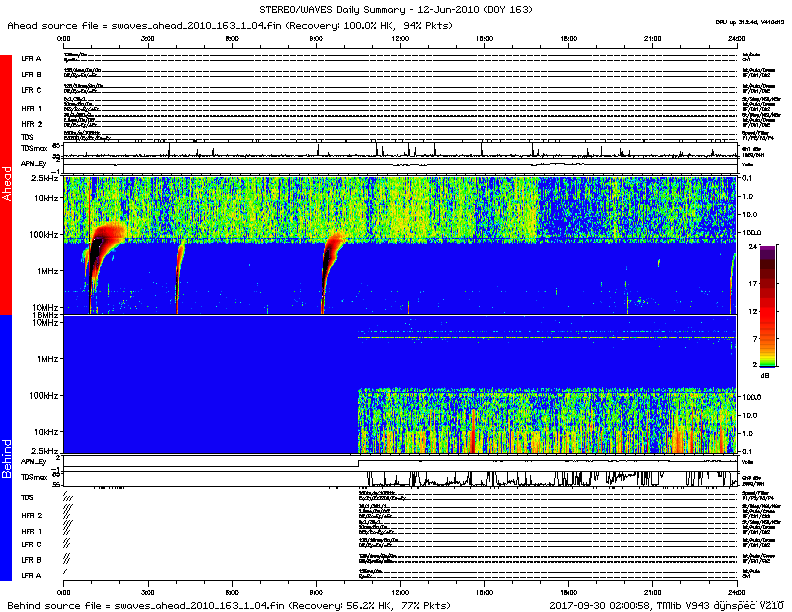The width and height of the screenshot is (792, 612).
Task: Select the HFR 1 label in the Ahead panel
Action: click(31, 108)
